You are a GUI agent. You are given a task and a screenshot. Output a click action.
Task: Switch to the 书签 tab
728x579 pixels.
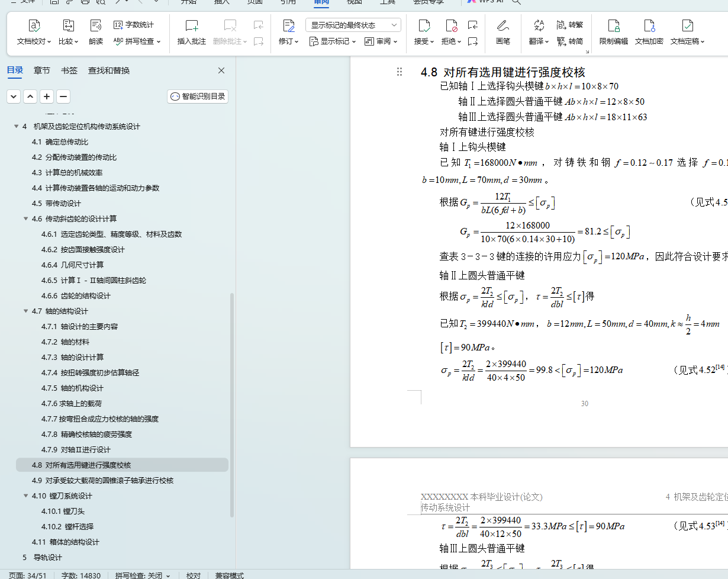click(x=69, y=70)
